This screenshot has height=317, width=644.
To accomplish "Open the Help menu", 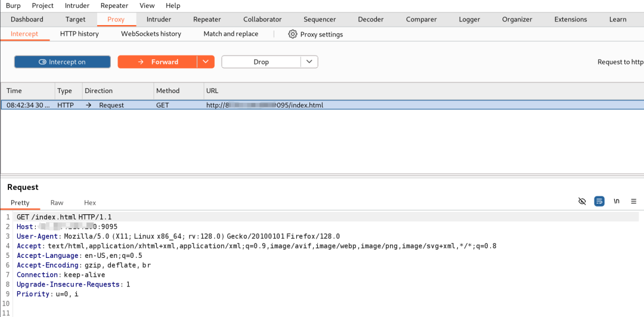I will (173, 6).
